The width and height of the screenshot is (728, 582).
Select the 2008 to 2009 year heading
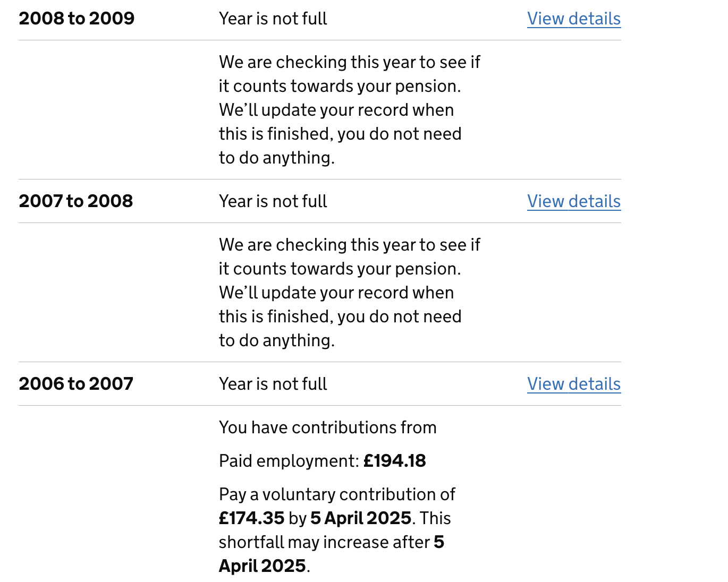pyautogui.click(x=77, y=19)
